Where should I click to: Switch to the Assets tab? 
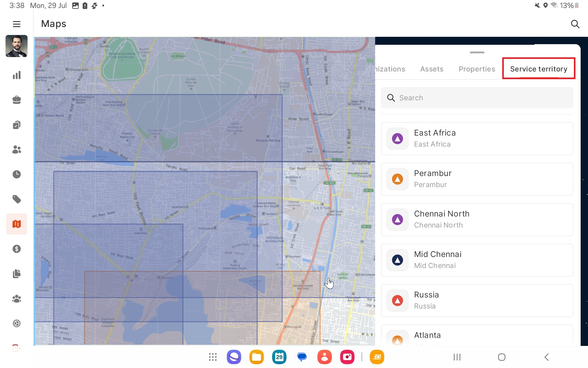click(432, 69)
